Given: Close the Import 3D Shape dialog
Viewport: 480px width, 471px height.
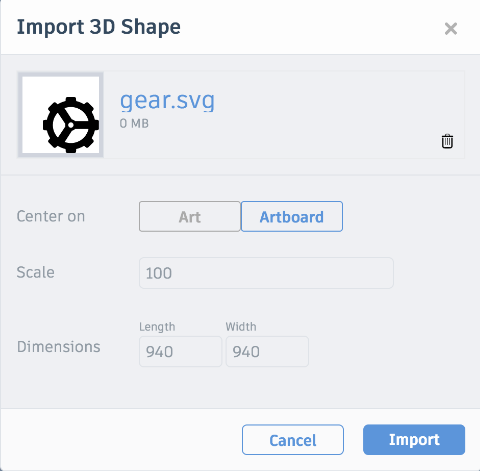Looking at the screenshot, I should point(451,29).
